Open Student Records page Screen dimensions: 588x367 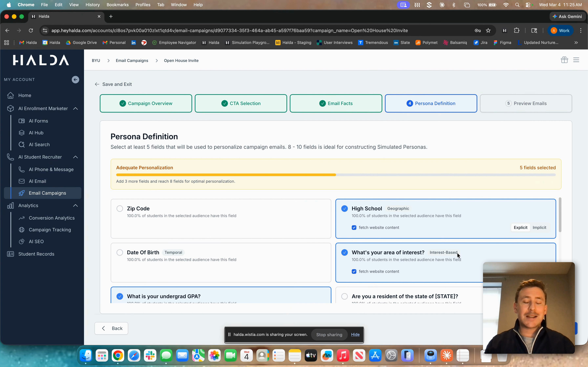[x=36, y=254]
